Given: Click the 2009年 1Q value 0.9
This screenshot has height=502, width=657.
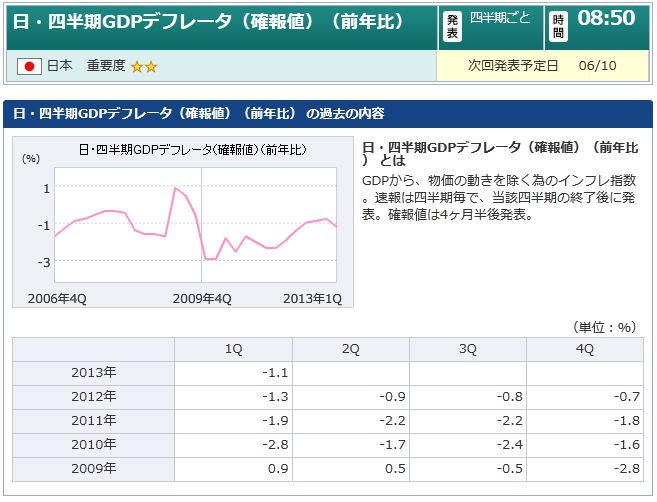Looking at the screenshot, I should tap(278, 468).
